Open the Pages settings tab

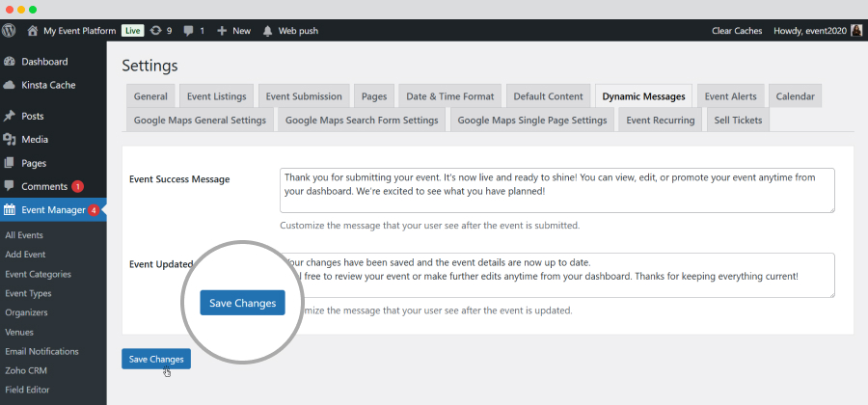pos(374,96)
